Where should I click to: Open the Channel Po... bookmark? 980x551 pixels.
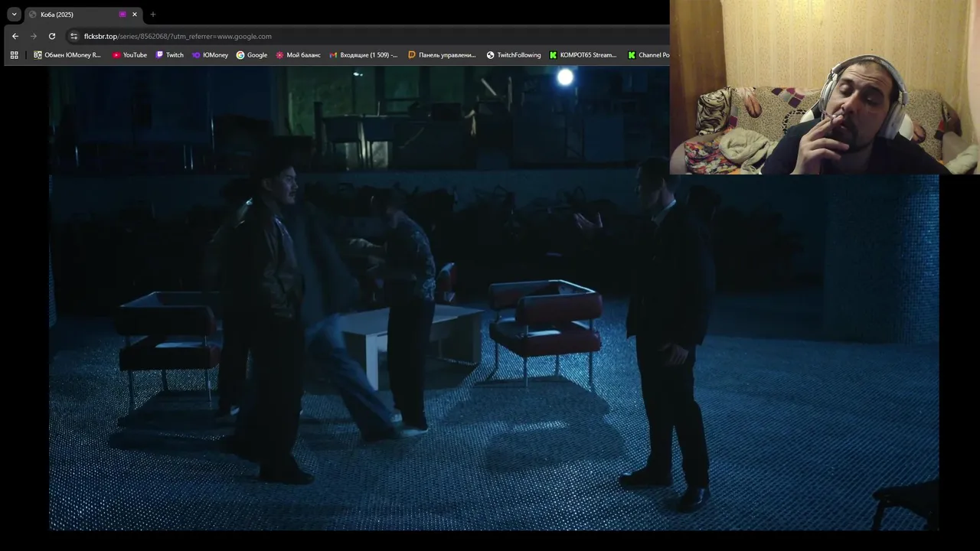point(648,55)
